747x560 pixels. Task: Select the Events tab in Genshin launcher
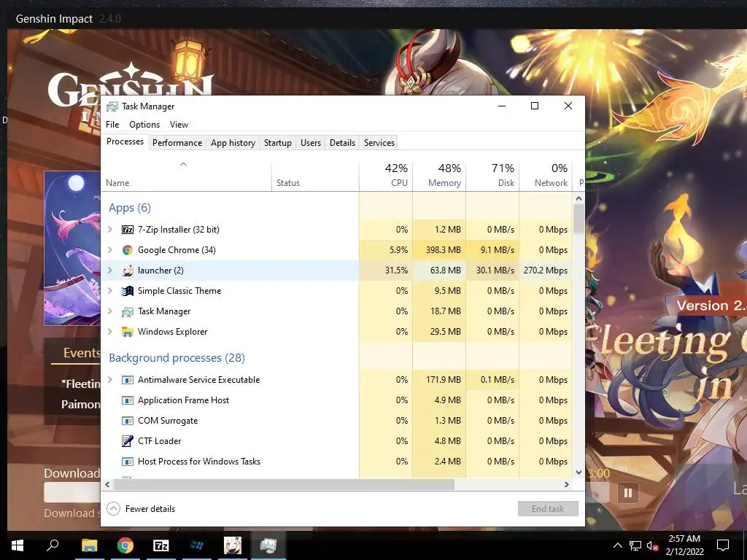coord(82,353)
